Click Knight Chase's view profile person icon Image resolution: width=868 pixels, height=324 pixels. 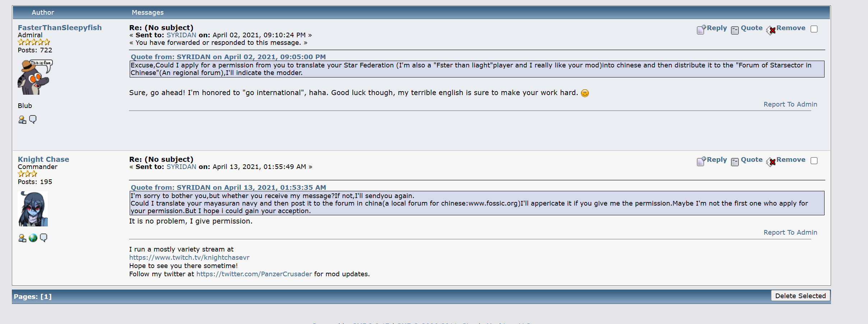(x=22, y=238)
